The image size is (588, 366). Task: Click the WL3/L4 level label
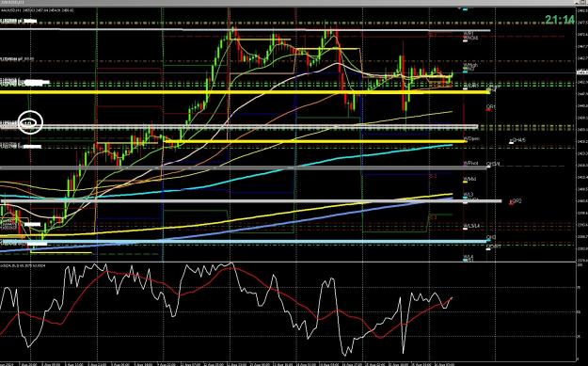coord(471,226)
